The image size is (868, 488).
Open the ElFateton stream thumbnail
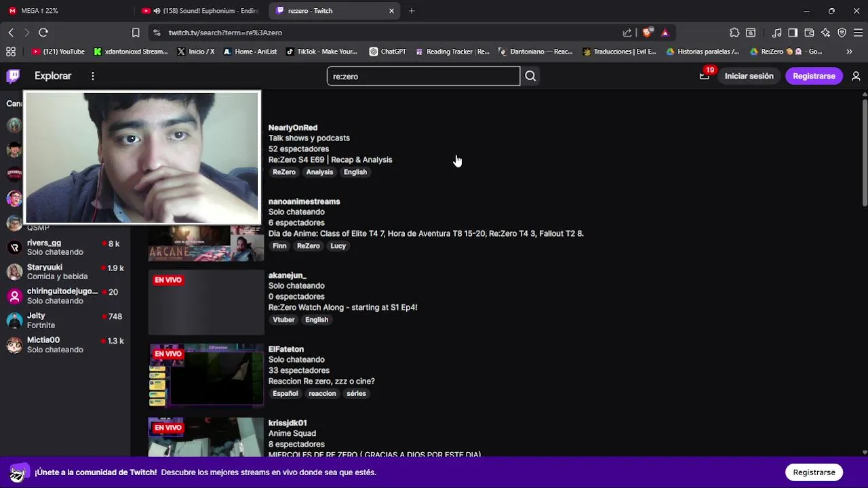[x=206, y=375]
